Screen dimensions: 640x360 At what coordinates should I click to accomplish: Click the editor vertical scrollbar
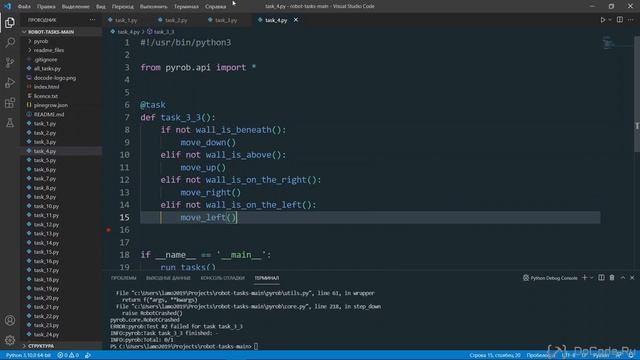point(637,94)
